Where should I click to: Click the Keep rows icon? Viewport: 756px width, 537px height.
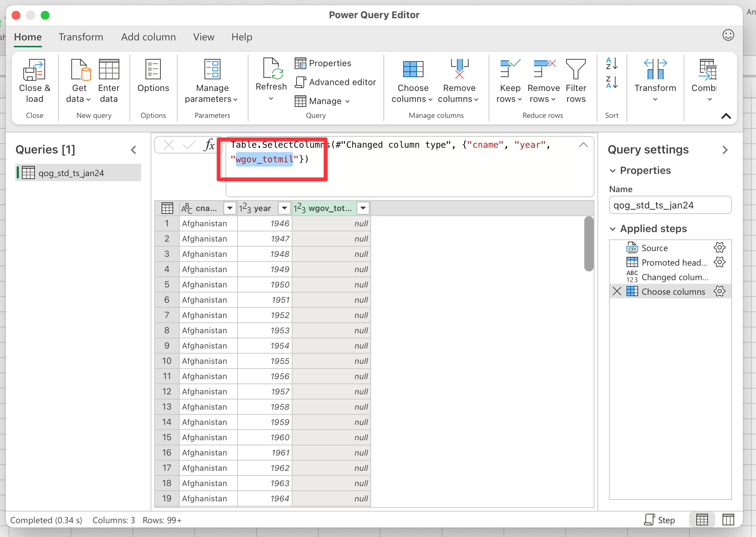tap(510, 69)
